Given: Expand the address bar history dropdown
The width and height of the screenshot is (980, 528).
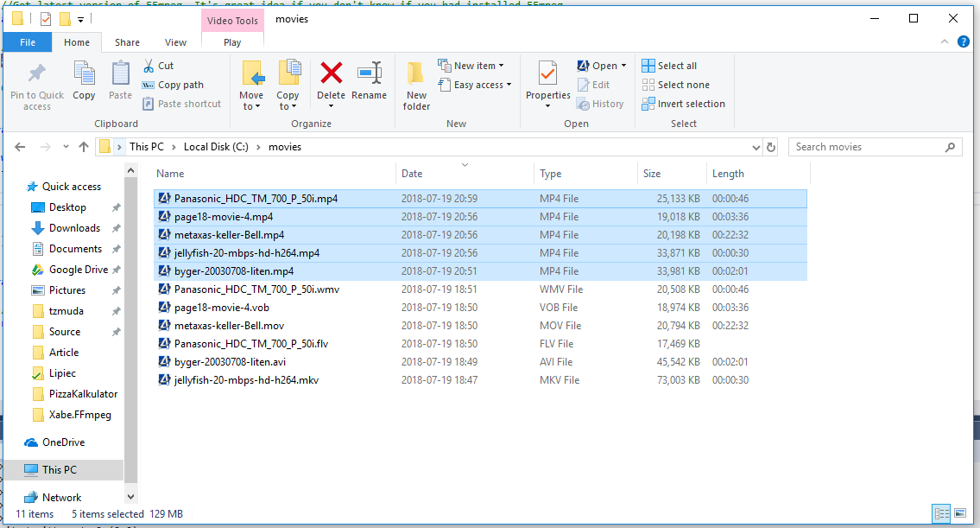Looking at the screenshot, I should [x=756, y=148].
